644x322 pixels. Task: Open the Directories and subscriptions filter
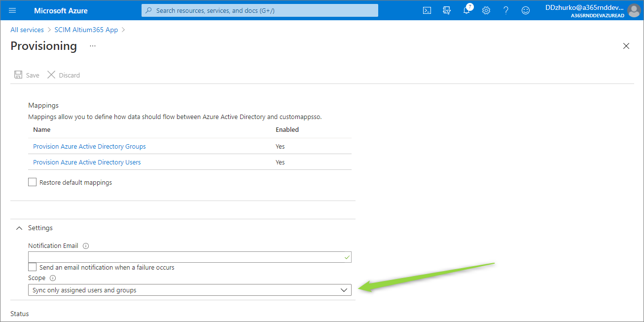coord(447,10)
